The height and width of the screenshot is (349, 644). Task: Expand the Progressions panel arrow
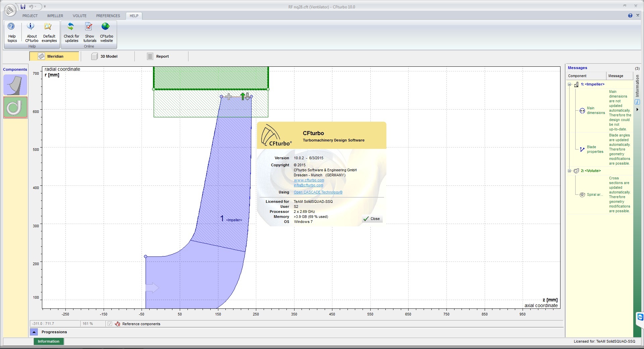[x=34, y=332]
